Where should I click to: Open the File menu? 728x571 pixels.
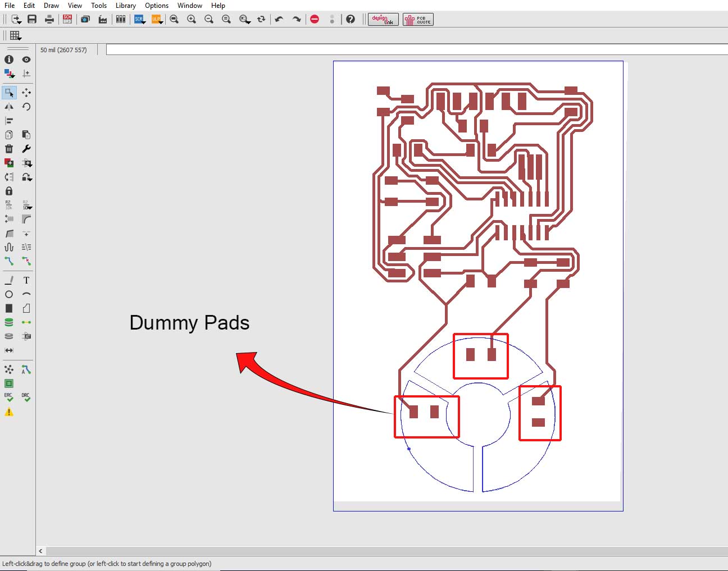tap(10, 6)
